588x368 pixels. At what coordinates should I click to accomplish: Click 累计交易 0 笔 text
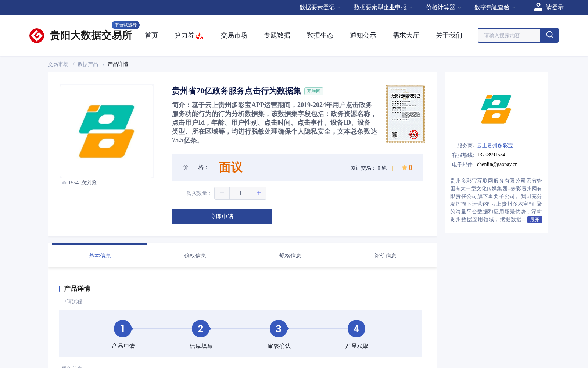click(x=369, y=168)
